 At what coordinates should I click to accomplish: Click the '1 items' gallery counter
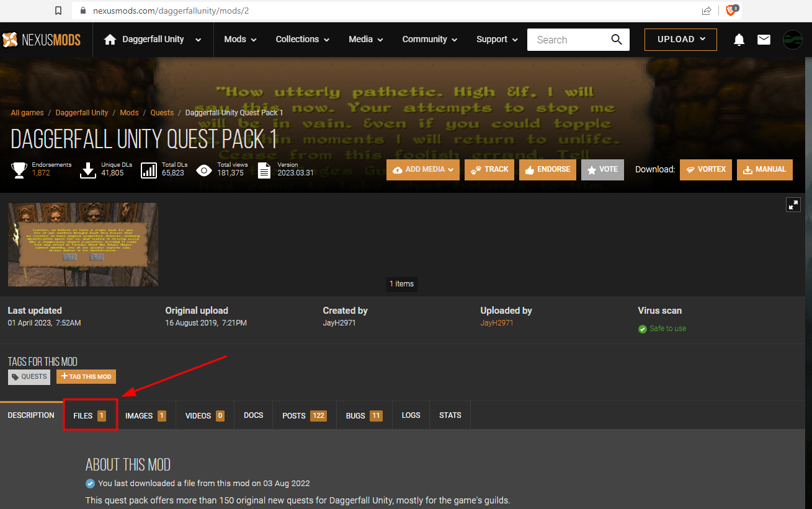click(x=402, y=284)
